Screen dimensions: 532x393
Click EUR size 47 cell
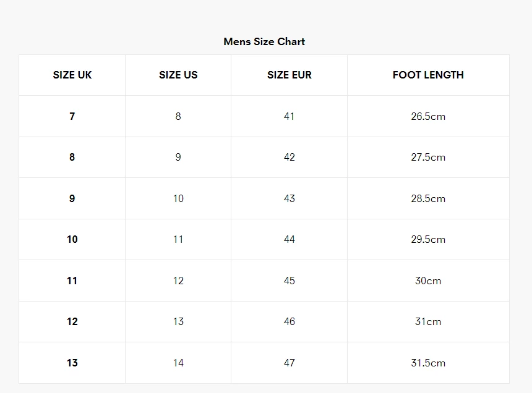point(289,363)
